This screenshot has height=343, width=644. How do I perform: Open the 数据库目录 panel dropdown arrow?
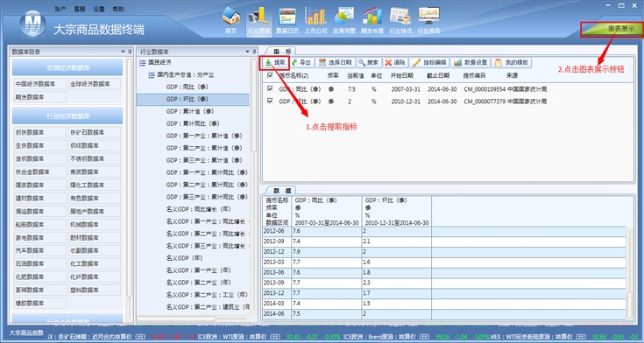point(123,52)
